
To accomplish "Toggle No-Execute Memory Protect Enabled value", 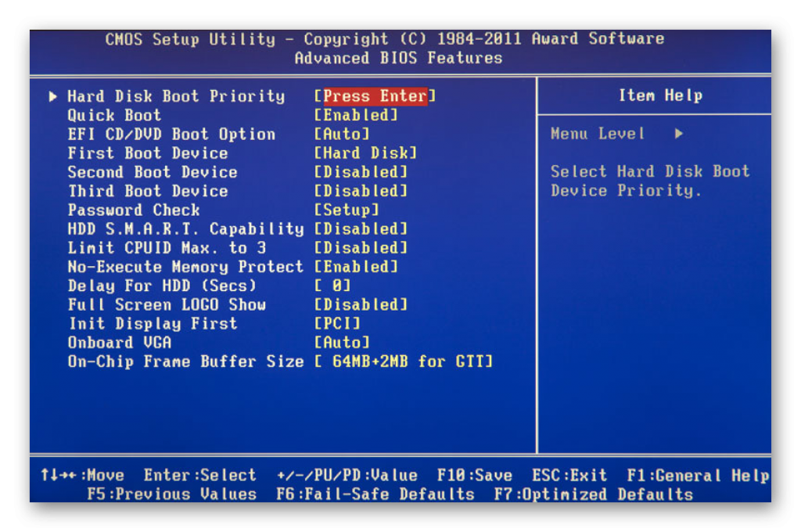I will tap(356, 267).
